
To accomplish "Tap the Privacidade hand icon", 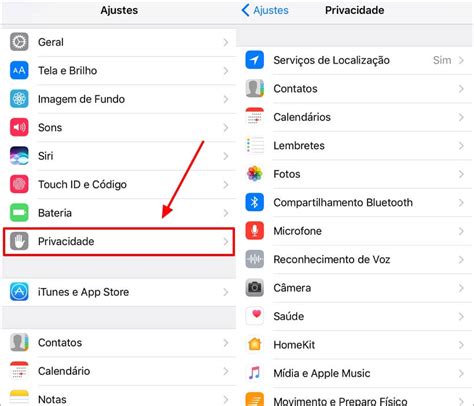I will point(19,241).
